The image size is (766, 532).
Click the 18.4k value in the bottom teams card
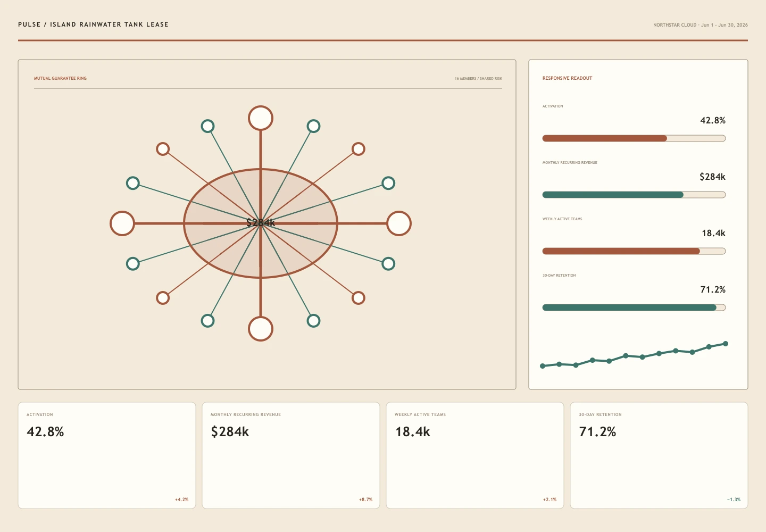412,431
